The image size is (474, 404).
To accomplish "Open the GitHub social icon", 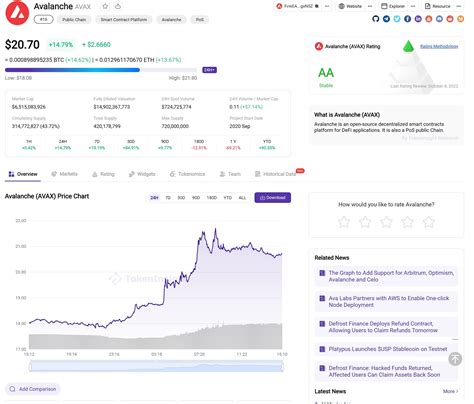I will point(376,19).
